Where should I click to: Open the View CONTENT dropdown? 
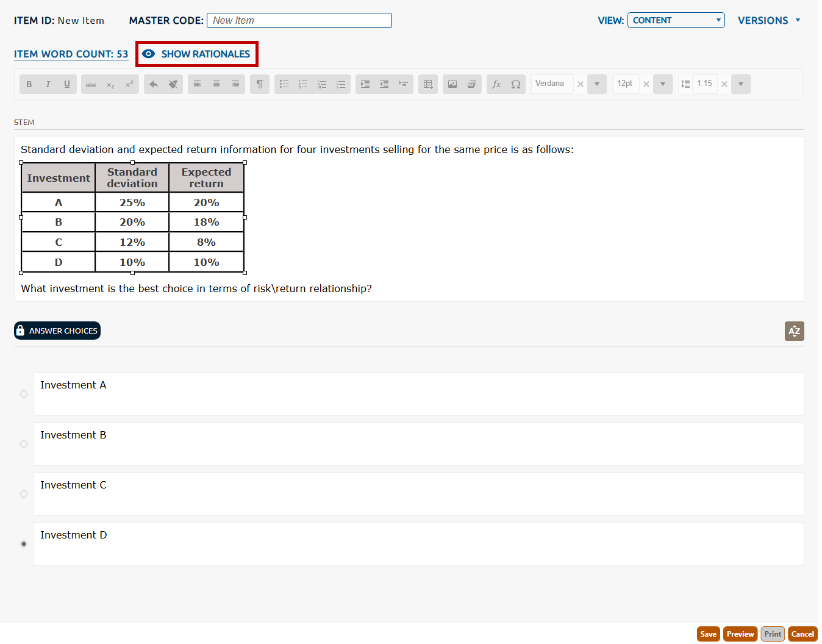pyautogui.click(x=676, y=20)
